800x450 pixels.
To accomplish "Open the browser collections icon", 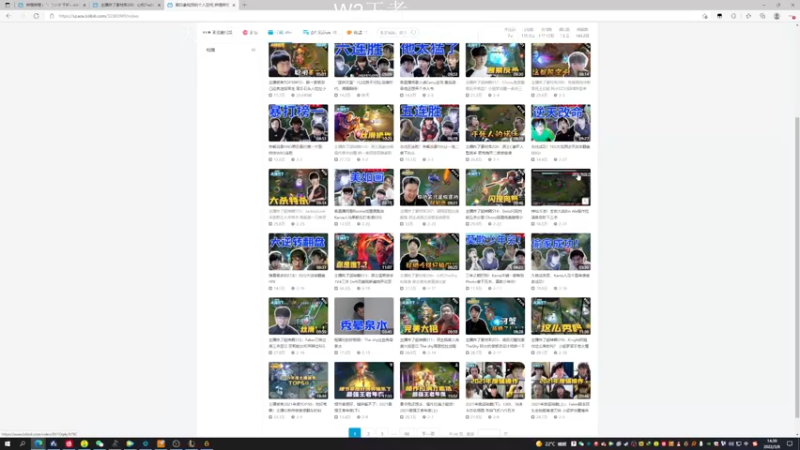I will coord(762,16).
